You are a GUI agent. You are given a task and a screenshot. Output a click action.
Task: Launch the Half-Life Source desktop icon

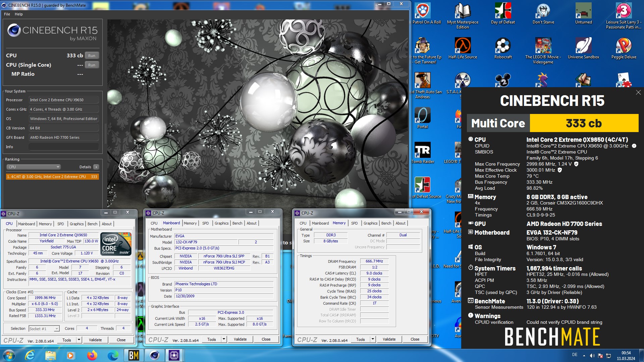point(463,48)
